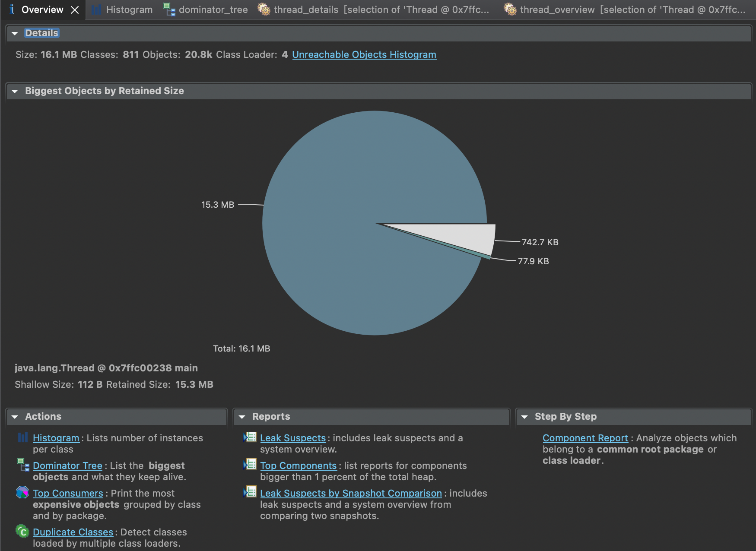Click the 742.7 KB pie label

[x=540, y=242]
